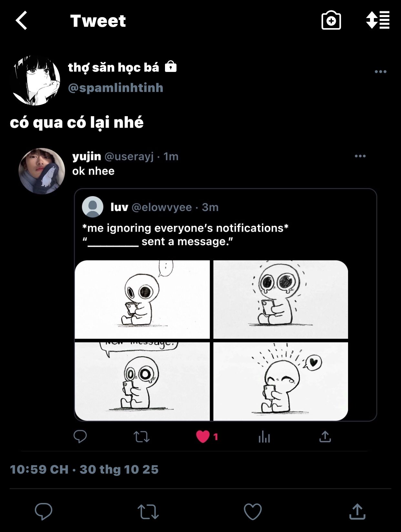This screenshot has width=401, height=532.
Task: Open the three-dot menu for spamlinhtinh's tweet
Action: point(380,72)
